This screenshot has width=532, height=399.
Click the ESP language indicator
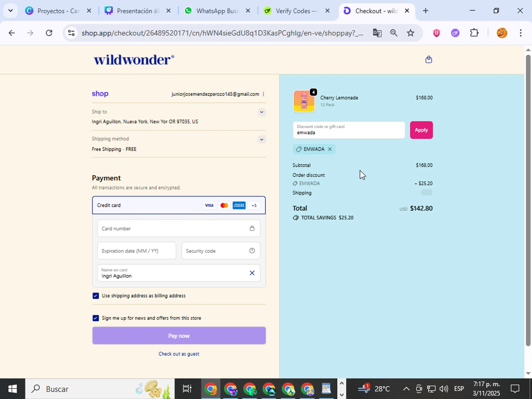[x=459, y=389]
